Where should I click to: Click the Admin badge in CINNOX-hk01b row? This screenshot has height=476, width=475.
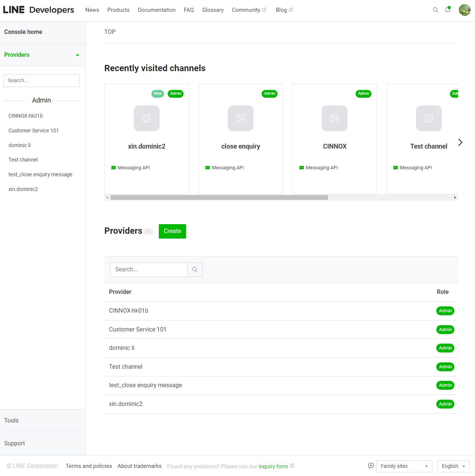click(x=445, y=311)
